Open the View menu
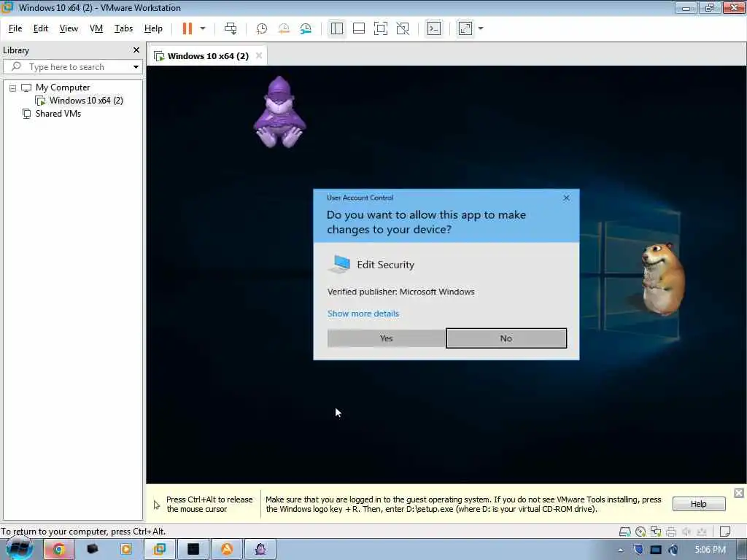747x560 pixels. 69,28
